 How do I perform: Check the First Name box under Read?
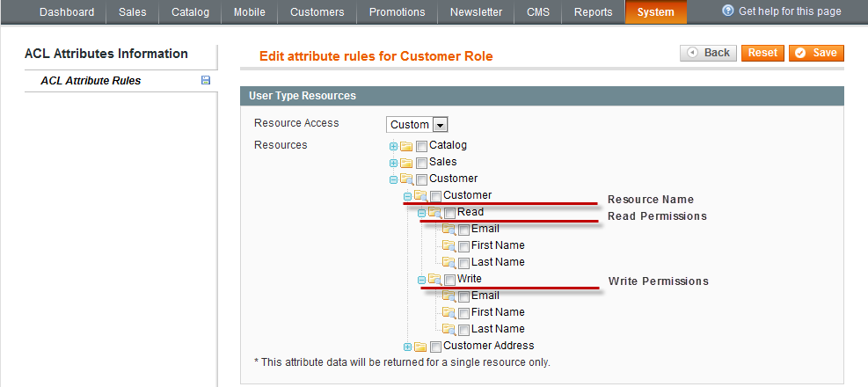coord(463,246)
